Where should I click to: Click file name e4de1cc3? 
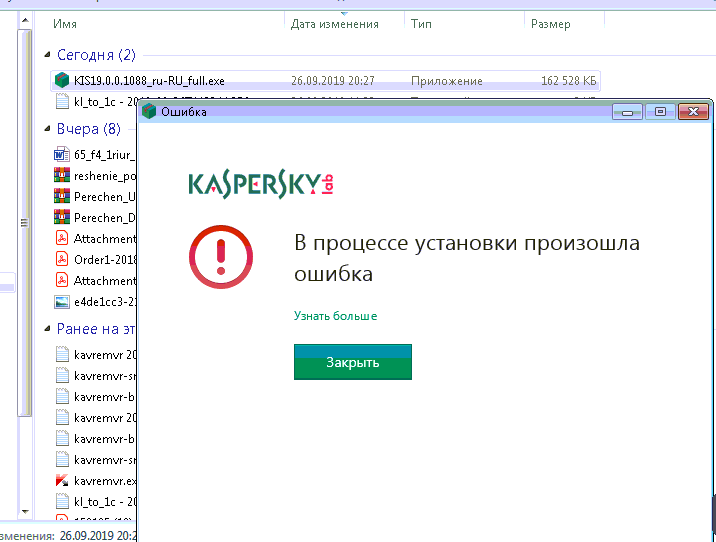(x=105, y=302)
